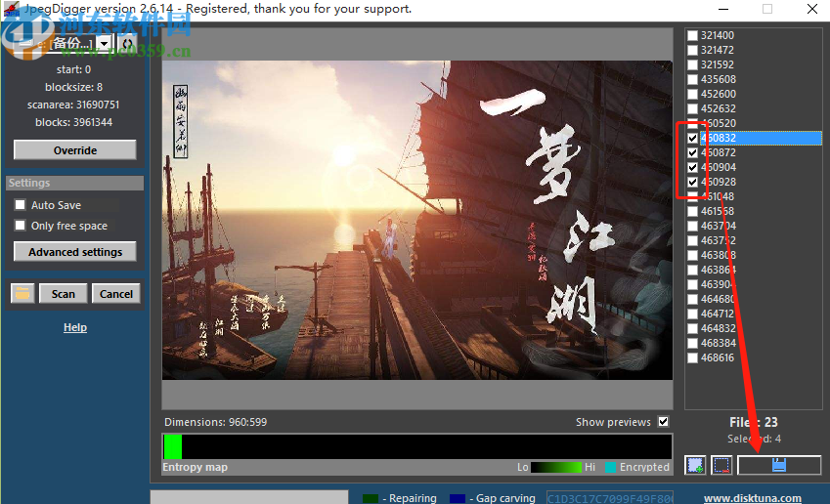The width and height of the screenshot is (830, 504).
Task: Click the recovered image preview
Action: tap(417, 220)
